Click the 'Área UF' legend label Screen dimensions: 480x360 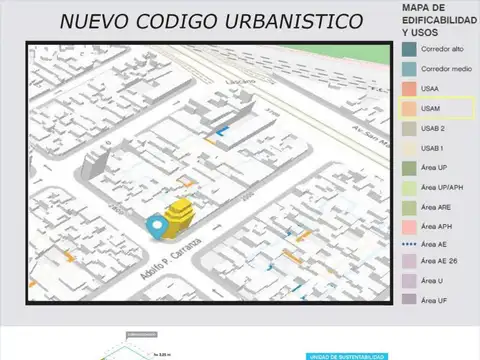(x=434, y=300)
